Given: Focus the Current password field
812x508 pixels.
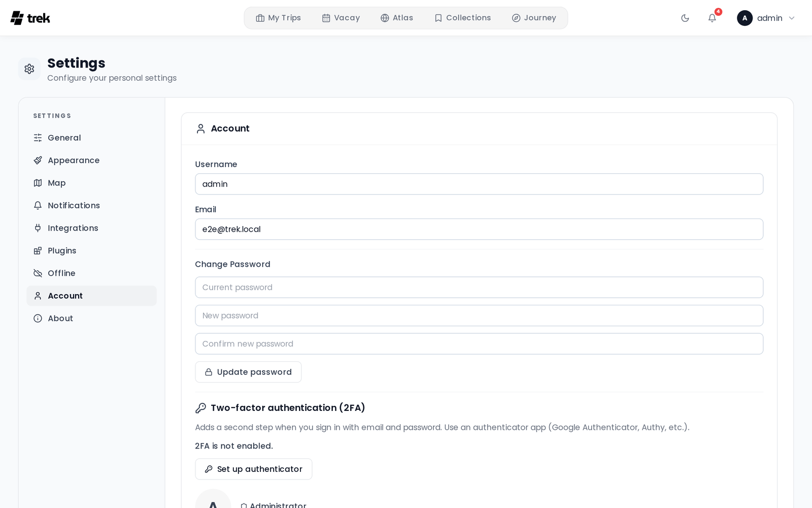Looking at the screenshot, I should click(479, 288).
